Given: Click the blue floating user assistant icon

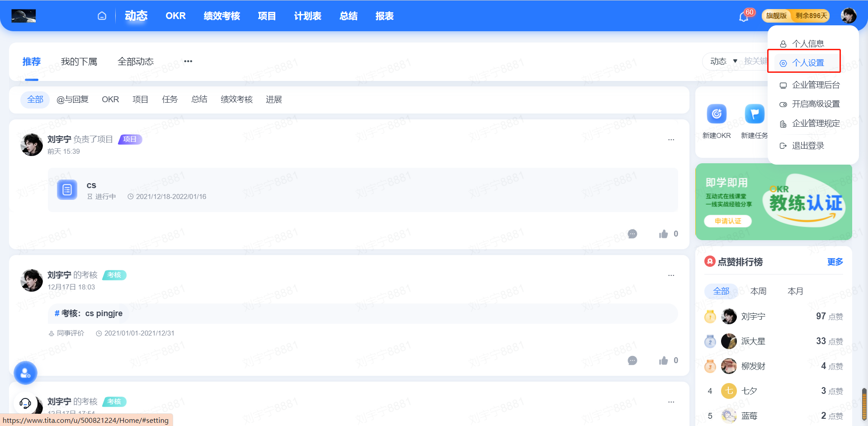Looking at the screenshot, I should (25, 373).
